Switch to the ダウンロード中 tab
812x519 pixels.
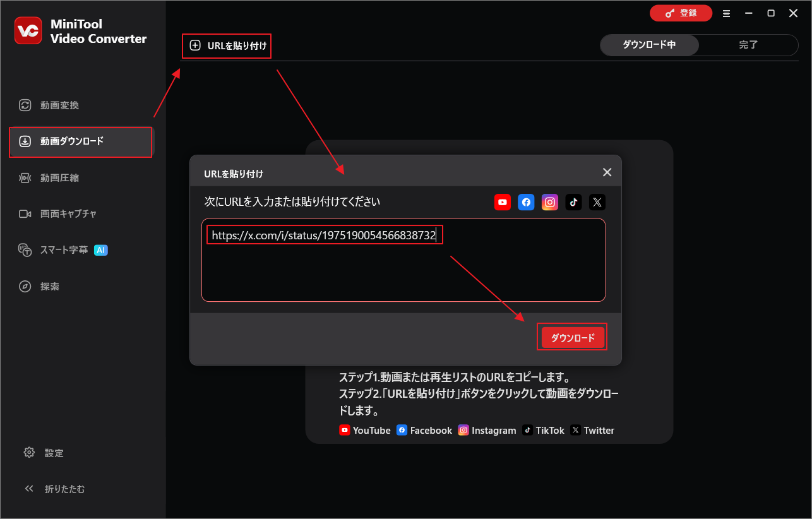pyautogui.click(x=649, y=45)
